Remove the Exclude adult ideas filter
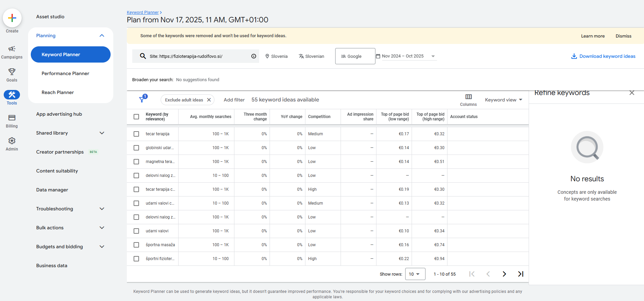This screenshot has width=644, height=301. click(209, 100)
